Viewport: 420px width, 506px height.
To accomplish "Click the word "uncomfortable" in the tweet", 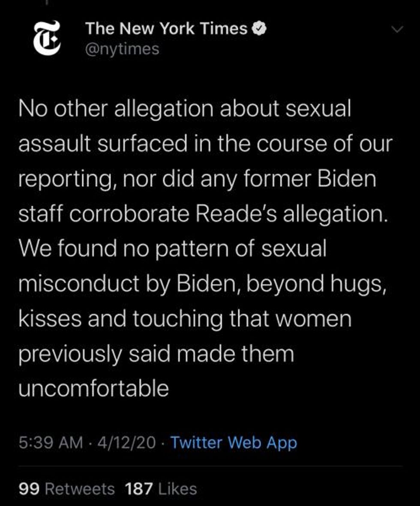I will [x=94, y=389].
